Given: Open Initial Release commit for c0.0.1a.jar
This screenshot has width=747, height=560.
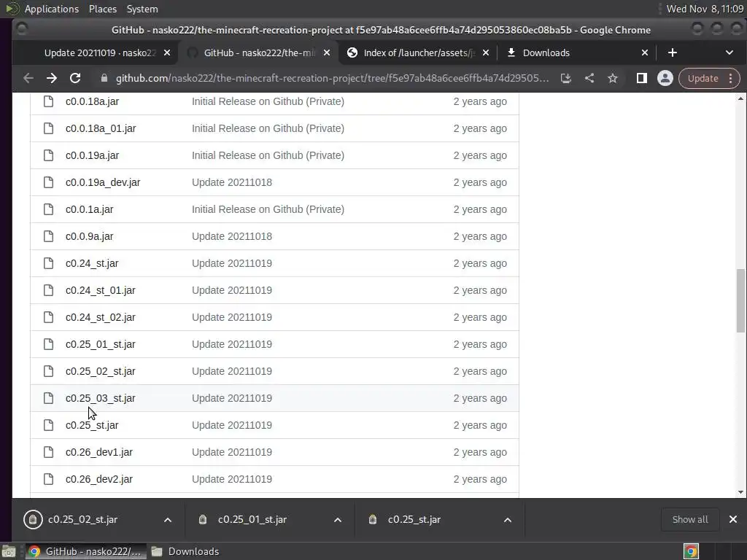Looking at the screenshot, I should pos(268,209).
